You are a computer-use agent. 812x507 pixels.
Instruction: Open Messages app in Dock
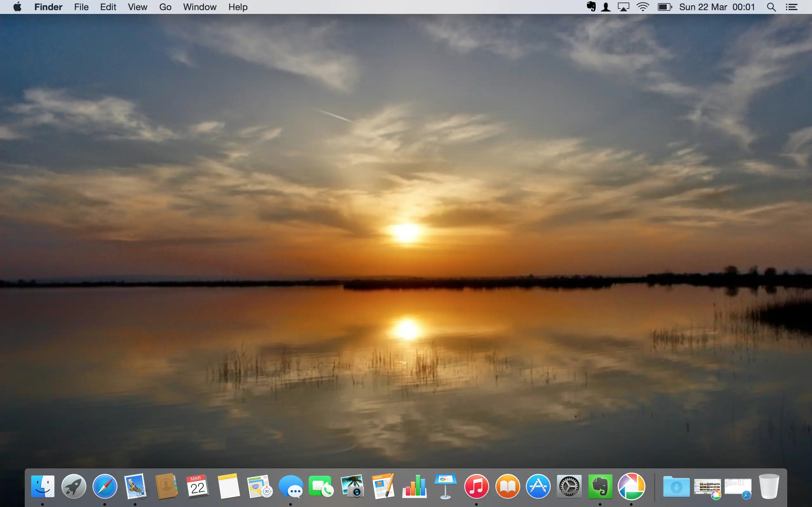(x=291, y=486)
